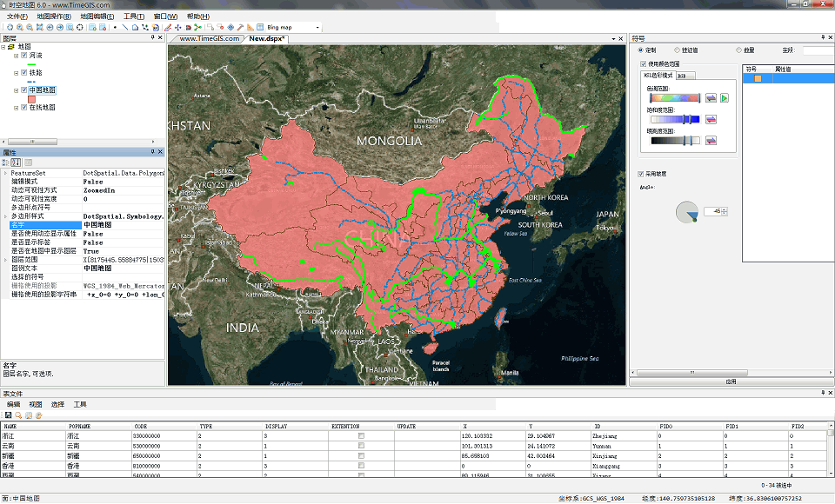Collapse the 中国地图 layer expander

[16, 90]
